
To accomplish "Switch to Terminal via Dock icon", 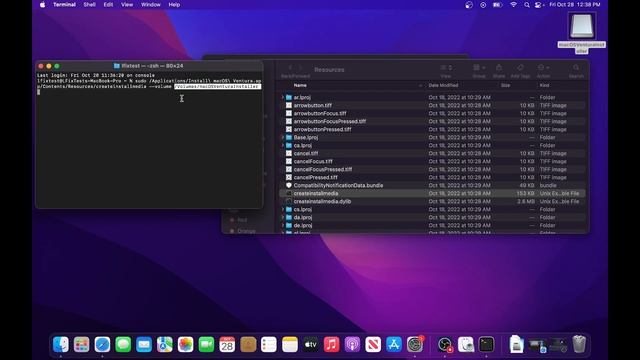I will pos(487,344).
